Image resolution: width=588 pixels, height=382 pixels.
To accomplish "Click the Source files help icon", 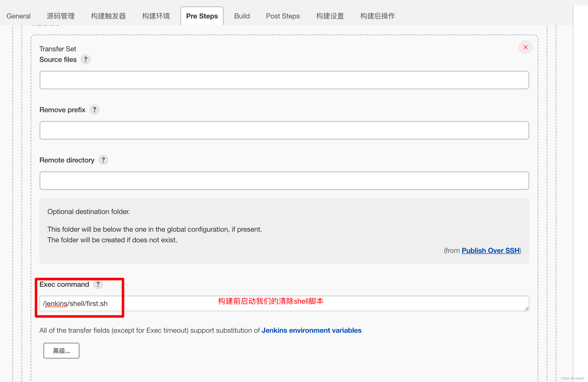I will pos(86,59).
